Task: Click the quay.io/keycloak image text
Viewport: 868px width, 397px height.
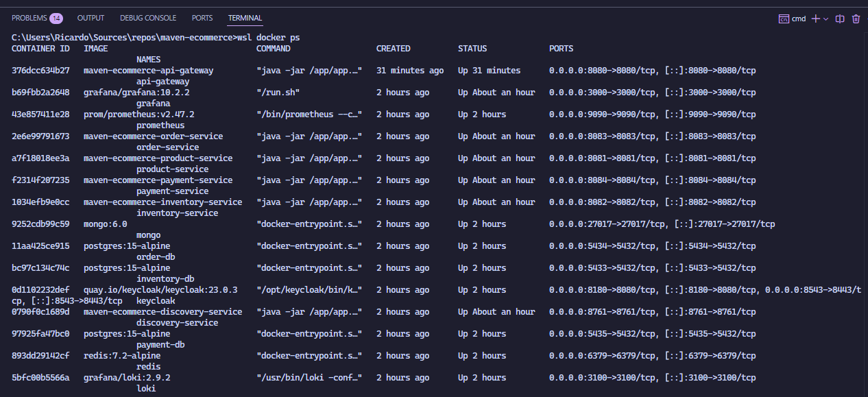Action: (160, 290)
